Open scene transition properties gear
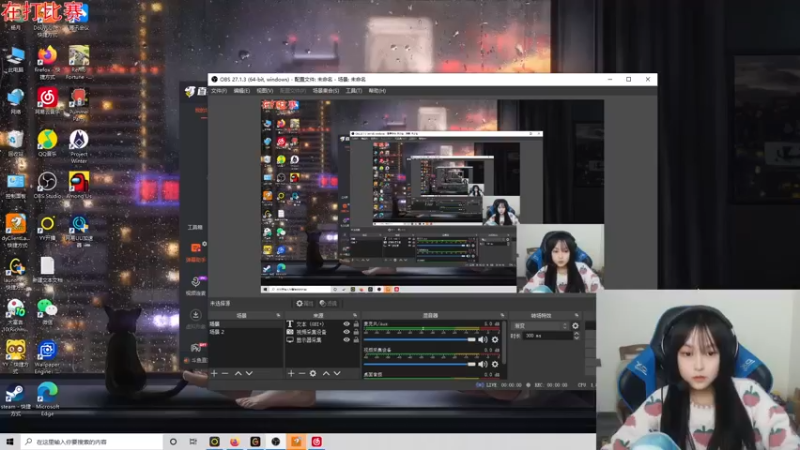 tap(576, 326)
